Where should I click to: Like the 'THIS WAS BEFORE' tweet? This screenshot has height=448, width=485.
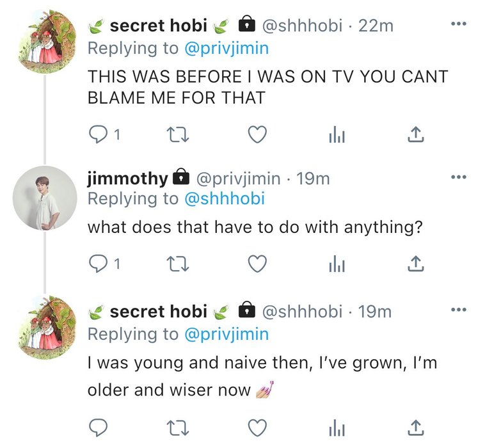tap(257, 134)
